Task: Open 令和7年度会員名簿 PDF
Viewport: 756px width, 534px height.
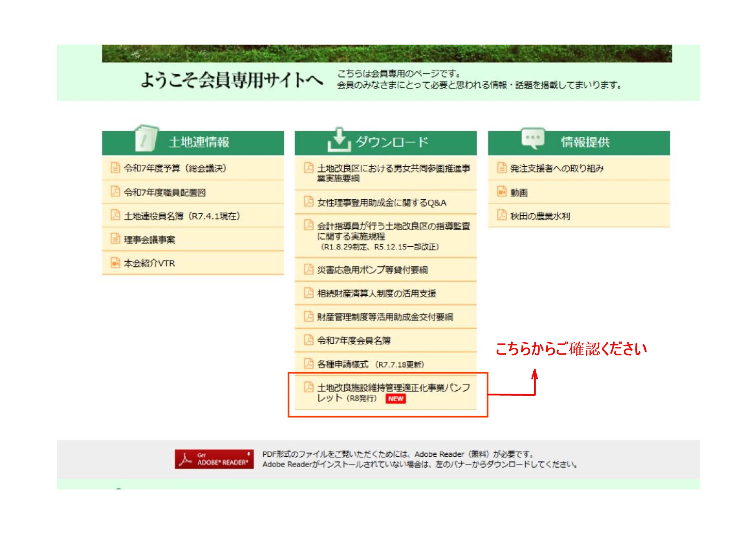Action: [x=353, y=340]
